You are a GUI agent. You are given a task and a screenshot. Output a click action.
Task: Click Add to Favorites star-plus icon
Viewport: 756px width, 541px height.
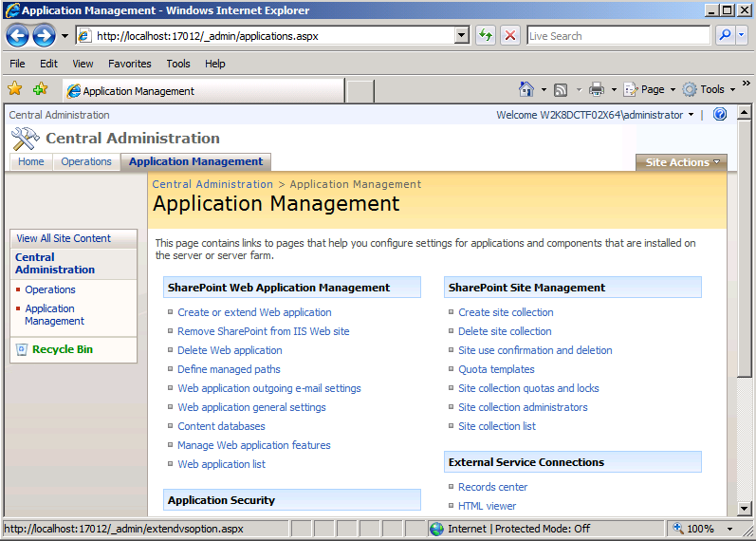coord(41,89)
